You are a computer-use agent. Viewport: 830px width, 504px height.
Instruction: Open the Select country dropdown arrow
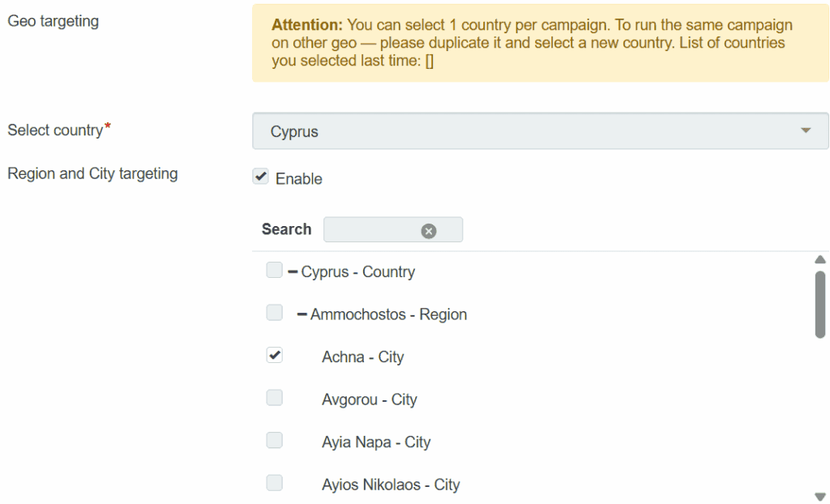pyautogui.click(x=805, y=130)
